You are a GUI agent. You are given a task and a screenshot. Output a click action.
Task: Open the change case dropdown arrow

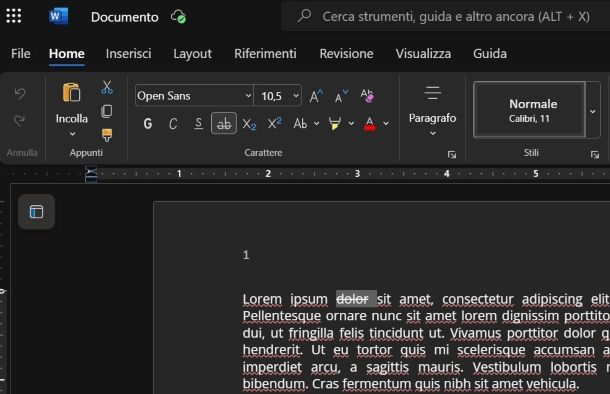pos(317,123)
